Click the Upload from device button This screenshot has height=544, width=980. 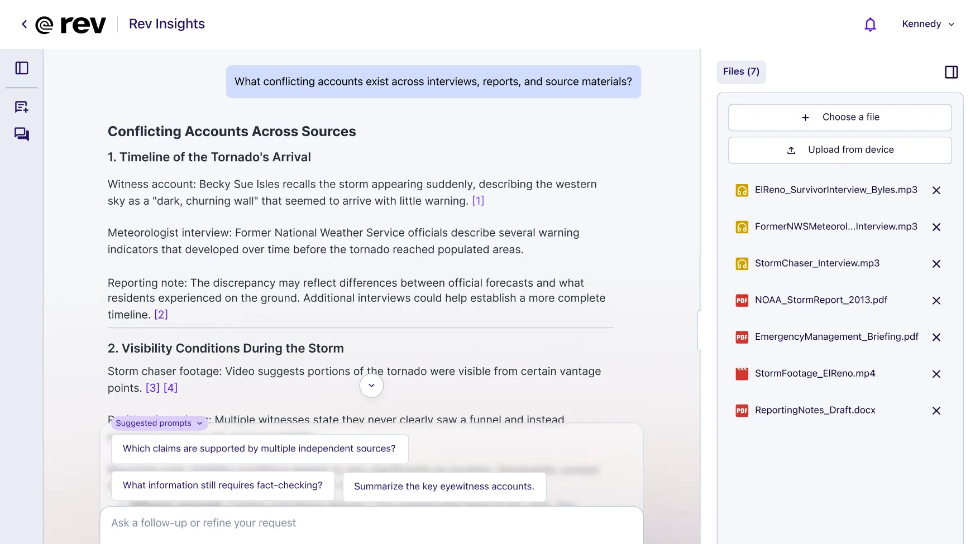840,150
